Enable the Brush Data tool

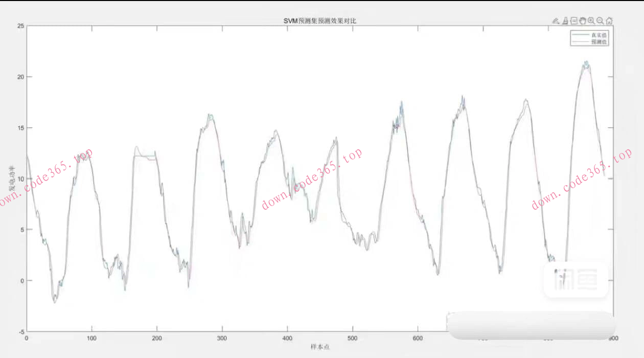coord(565,21)
